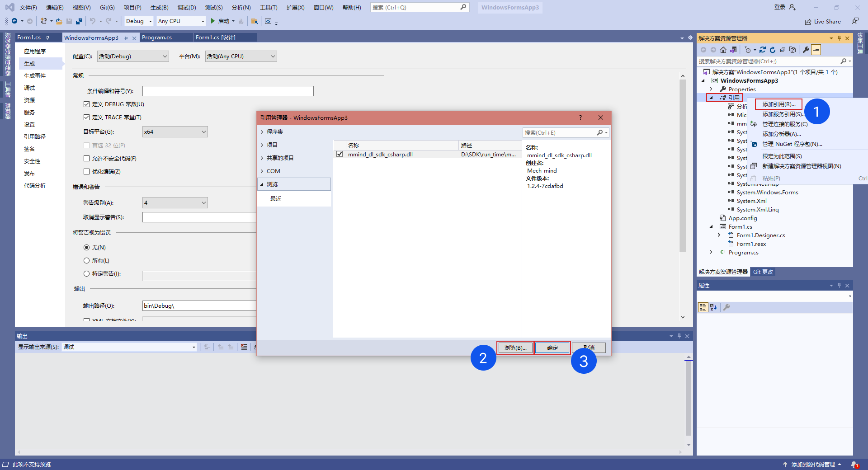Select the specific warnings (特定警告) radio button
The image size is (868, 470).
tap(86, 273)
